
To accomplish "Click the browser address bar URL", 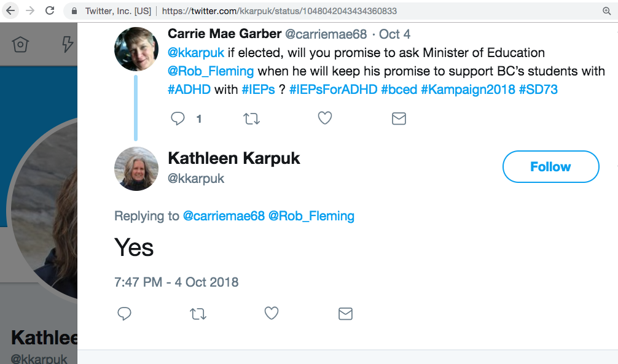I will click(x=280, y=11).
